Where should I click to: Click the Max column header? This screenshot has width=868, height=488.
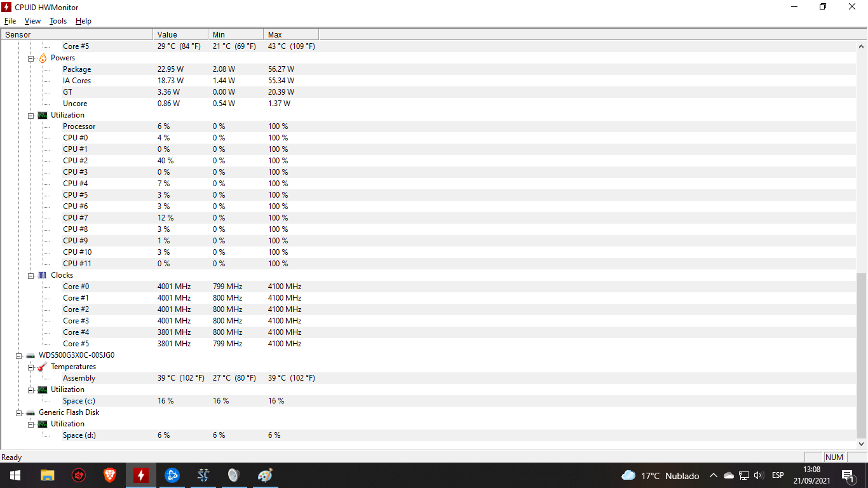[291, 34]
